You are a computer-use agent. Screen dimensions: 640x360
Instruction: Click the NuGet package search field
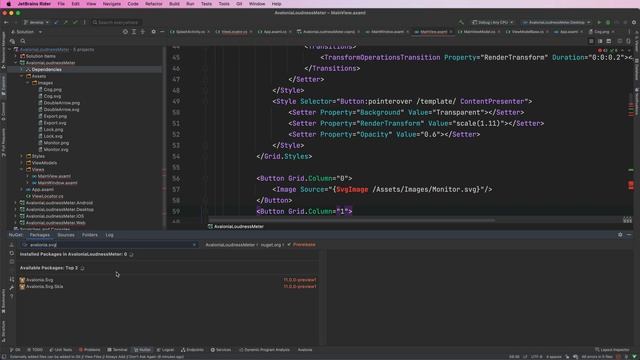click(108, 245)
